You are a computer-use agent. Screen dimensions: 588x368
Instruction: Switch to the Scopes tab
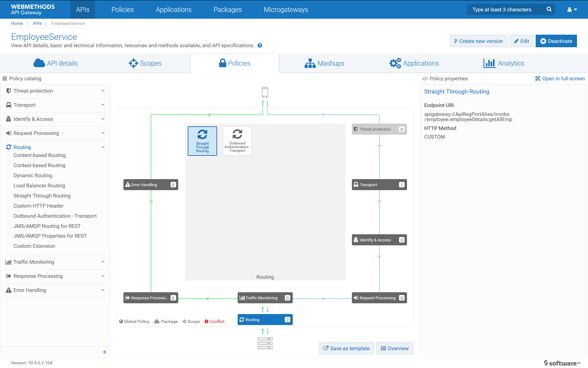145,63
